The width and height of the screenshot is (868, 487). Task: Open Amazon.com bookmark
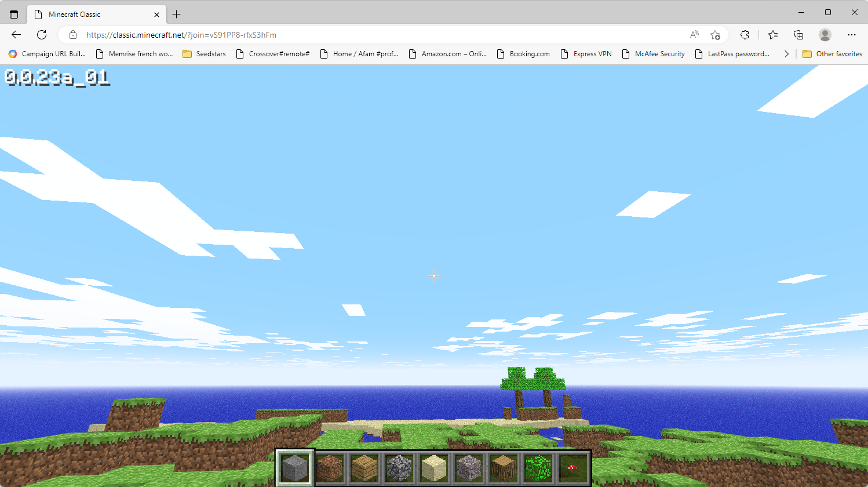click(447, 54)
